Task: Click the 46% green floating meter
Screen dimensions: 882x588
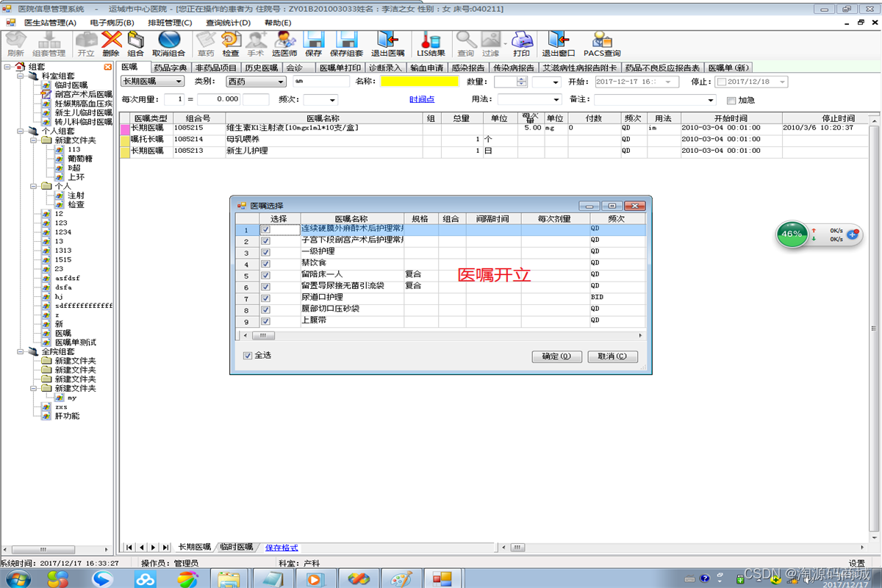Action: click(792, 234)
